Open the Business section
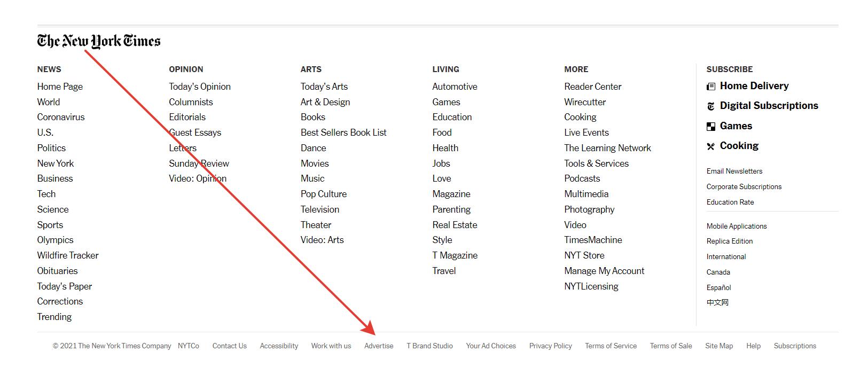 tap(55, 178)
